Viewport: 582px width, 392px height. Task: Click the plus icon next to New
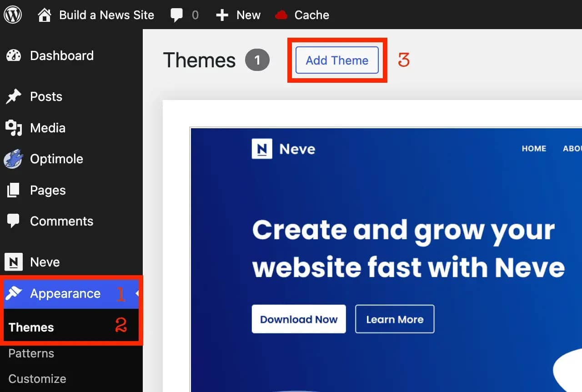pos(222,15)
